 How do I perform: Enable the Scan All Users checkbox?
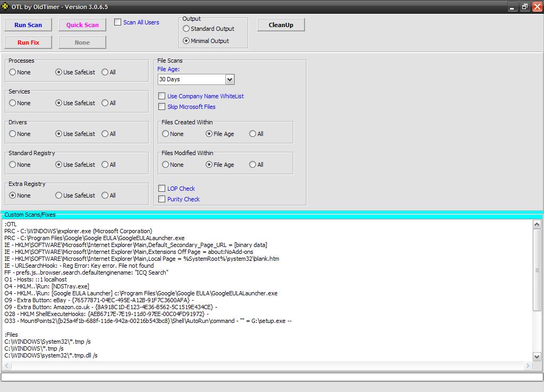[118, 22]
